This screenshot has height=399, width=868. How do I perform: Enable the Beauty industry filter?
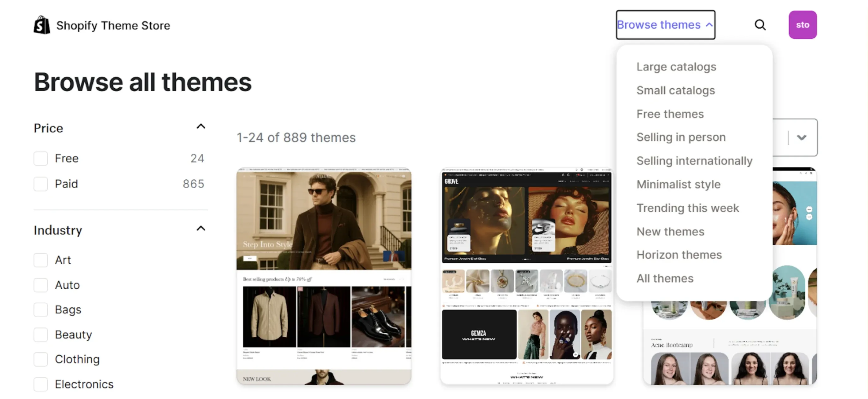(x=40, y=335)
